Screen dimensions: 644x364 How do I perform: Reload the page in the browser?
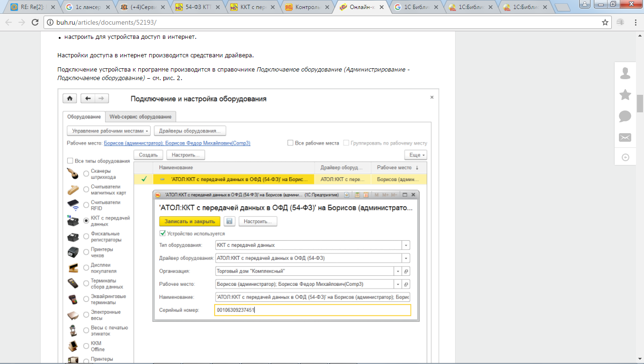click(35, 22)
